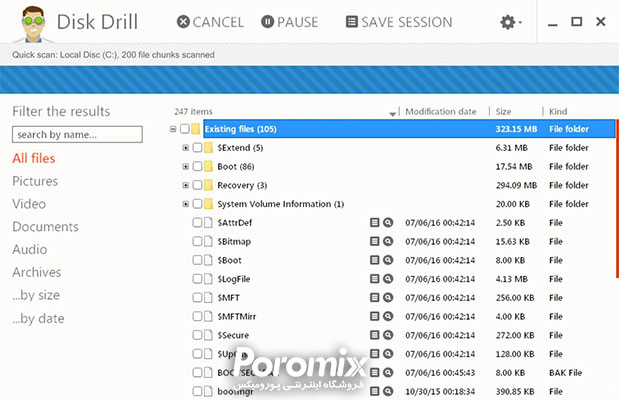Show only Documents in the filter list
619x400 pixels.
[45, 227]
